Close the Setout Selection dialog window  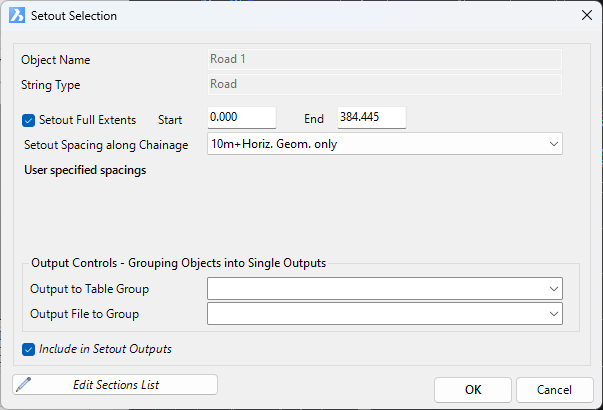[586, 15]
